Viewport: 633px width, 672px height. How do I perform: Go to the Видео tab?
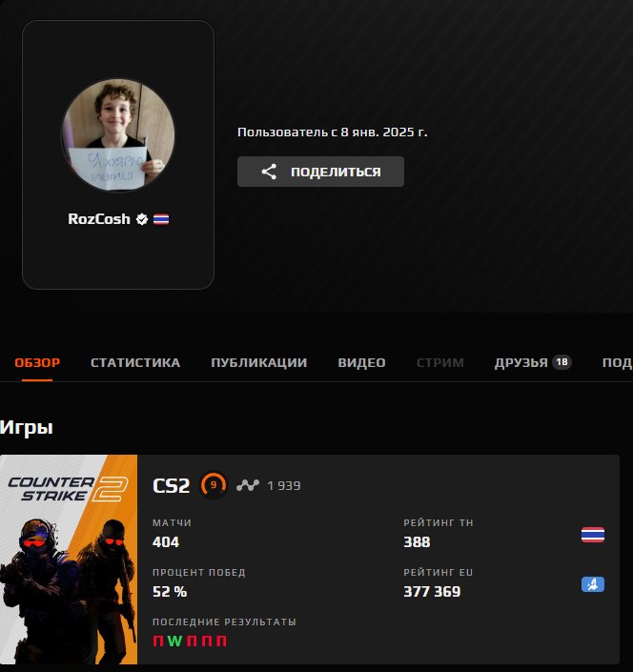pyautogui.click(x=361, y=362)
